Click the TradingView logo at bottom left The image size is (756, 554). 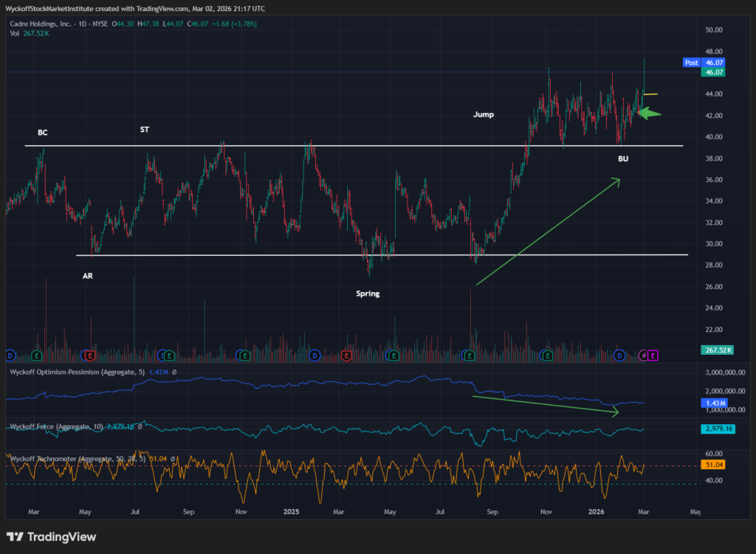pos(51,537)
